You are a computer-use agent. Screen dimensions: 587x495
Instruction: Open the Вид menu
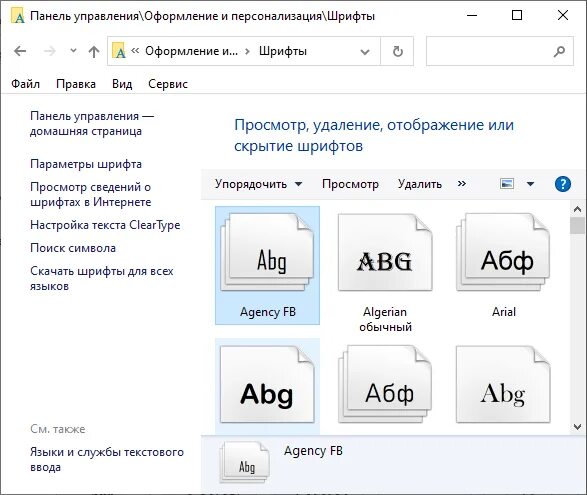point(122,84)
